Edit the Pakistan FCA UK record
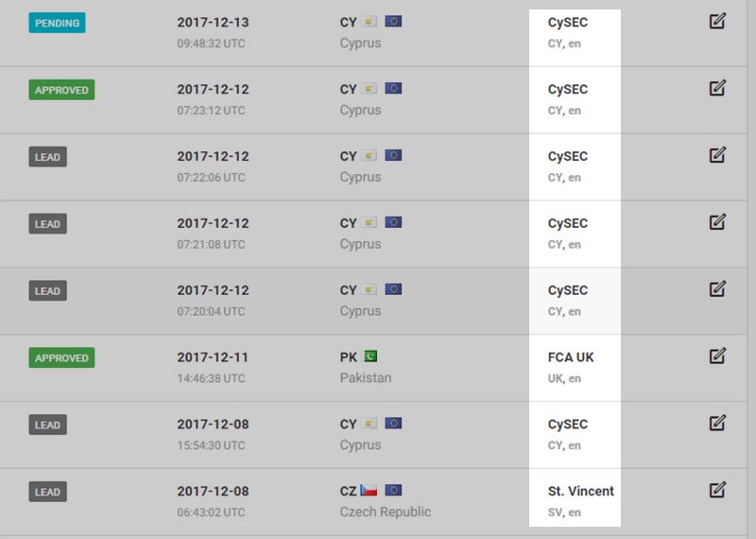This screenshot has width=756, height=539. point(717,356)
